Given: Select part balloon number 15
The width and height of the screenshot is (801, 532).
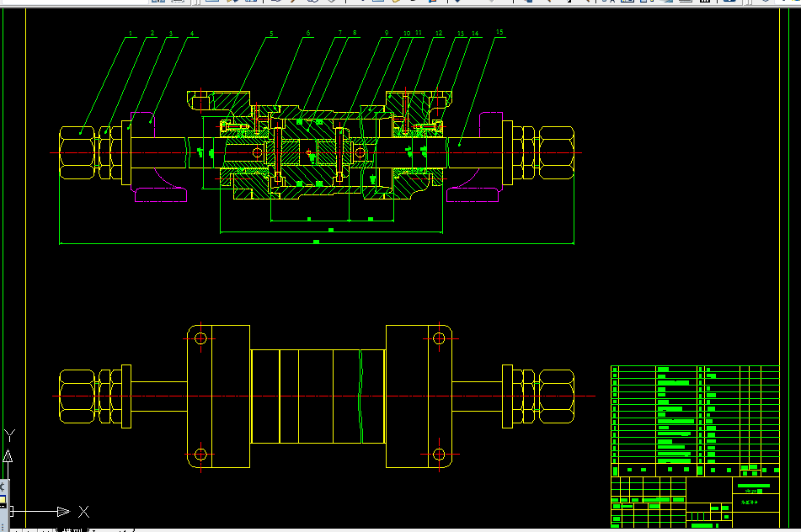Looking at the screenshot, I should tap(499, 32).
